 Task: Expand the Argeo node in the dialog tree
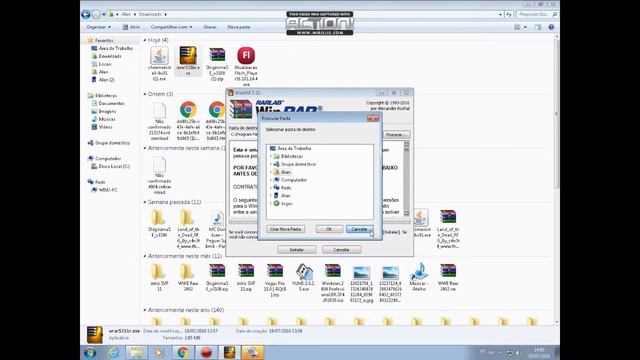click(x=271, y=204)
